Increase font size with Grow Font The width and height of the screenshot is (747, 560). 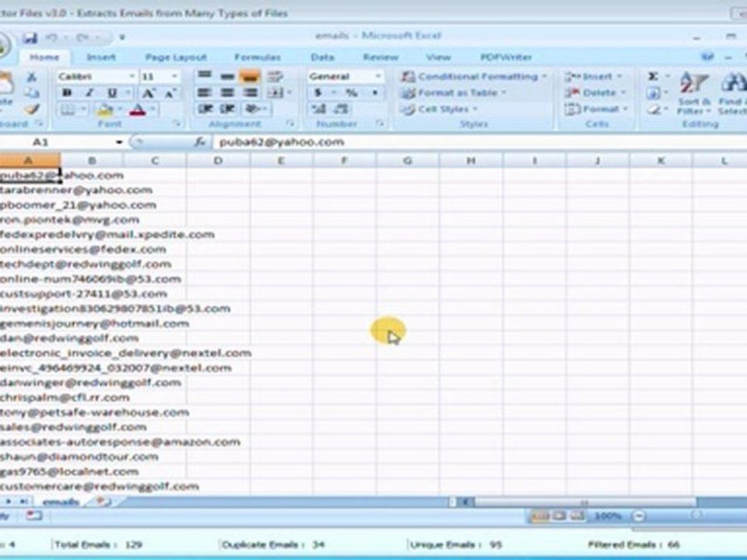pyautogui.click(x=148, y=93)
